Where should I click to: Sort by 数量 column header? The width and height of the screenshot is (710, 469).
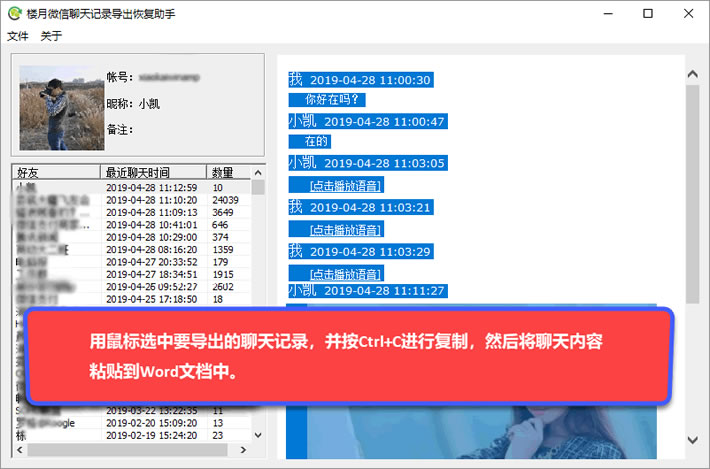point(228,172)
